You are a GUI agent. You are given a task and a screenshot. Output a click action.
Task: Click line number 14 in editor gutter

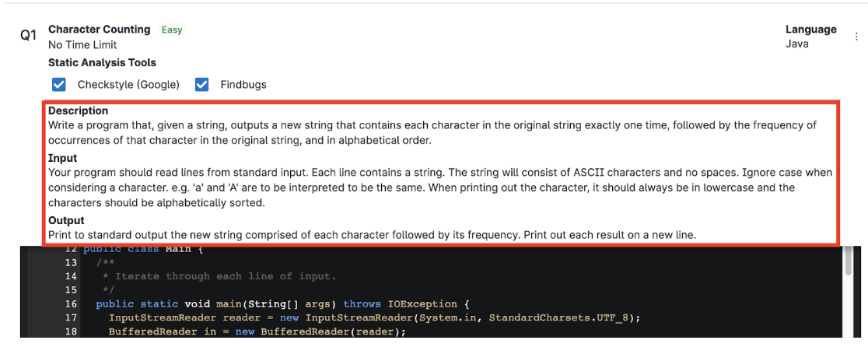[x=71, y=276]
